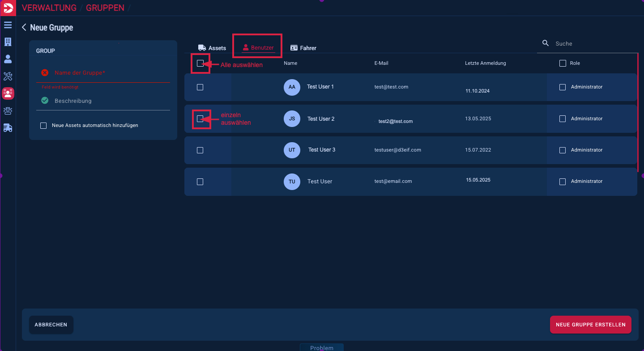Enable 'Neue Assets automatisch hinzufügen' checkbox
Viewport: 644px width, 351px height.
43,126
